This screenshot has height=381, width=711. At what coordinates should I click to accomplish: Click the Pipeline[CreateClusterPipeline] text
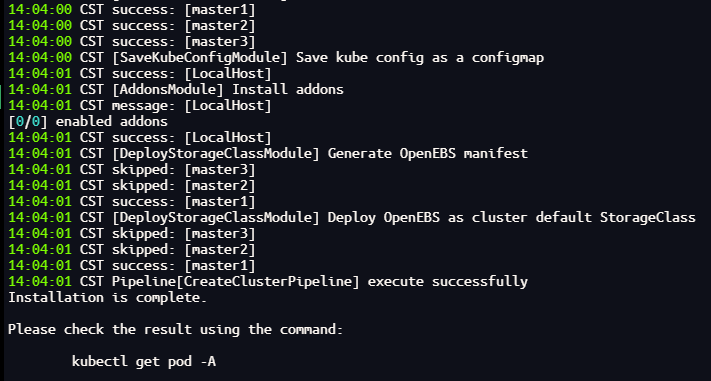pos(236,281)
